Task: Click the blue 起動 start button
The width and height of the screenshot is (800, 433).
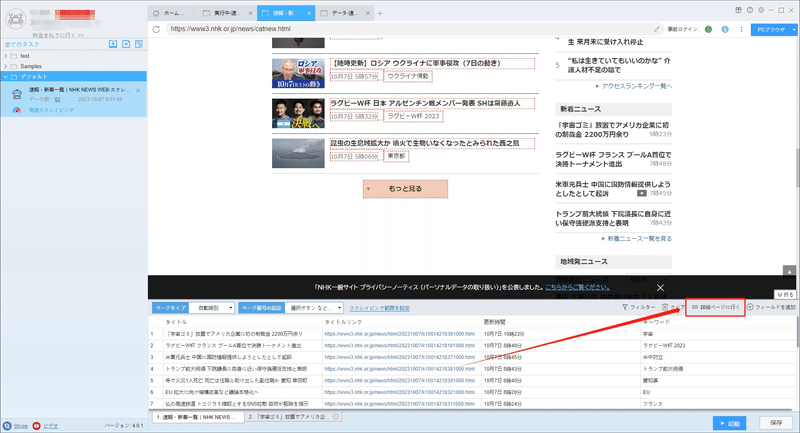Action: 730,423
